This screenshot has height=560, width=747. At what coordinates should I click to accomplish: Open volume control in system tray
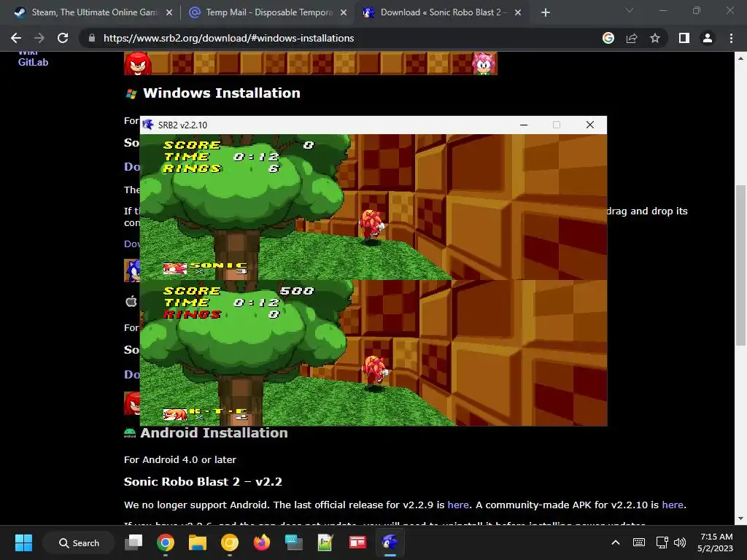click(x=681, y=542)
